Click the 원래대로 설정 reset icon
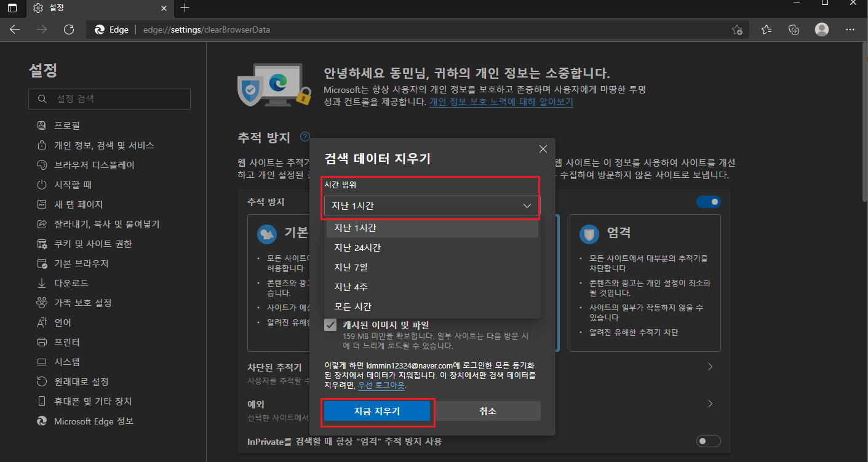This screenshot has width=868, height=462. [x=42, y=381]
